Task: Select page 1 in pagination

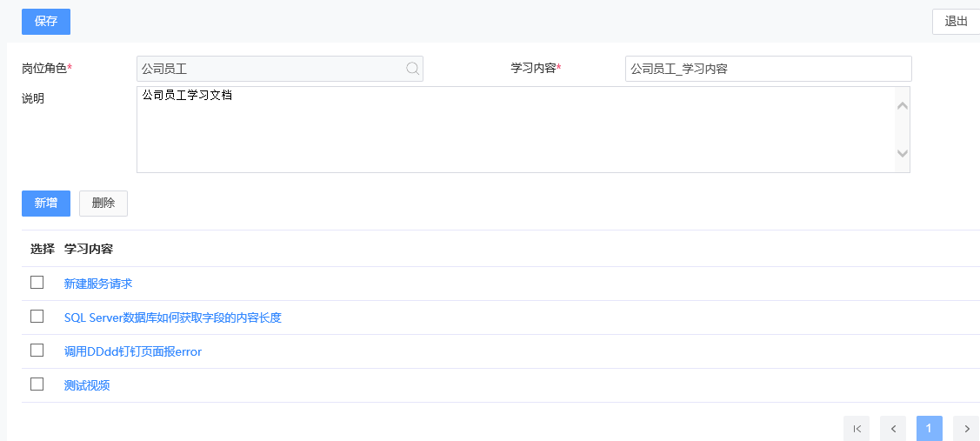Action: pos(929,428)
